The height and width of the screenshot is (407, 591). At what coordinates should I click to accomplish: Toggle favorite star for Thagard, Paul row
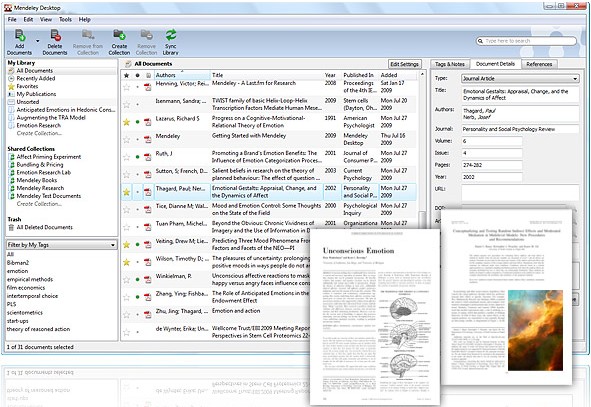[126, 192]
